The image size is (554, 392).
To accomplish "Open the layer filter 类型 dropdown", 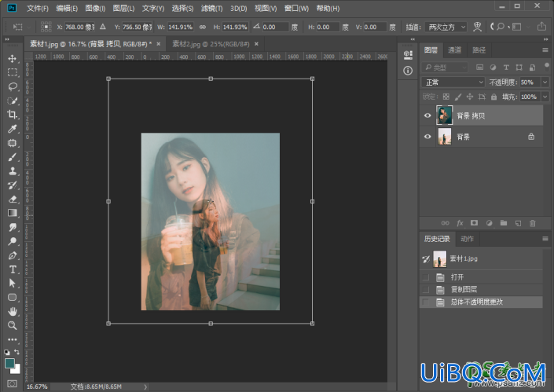I will [446, 67].
